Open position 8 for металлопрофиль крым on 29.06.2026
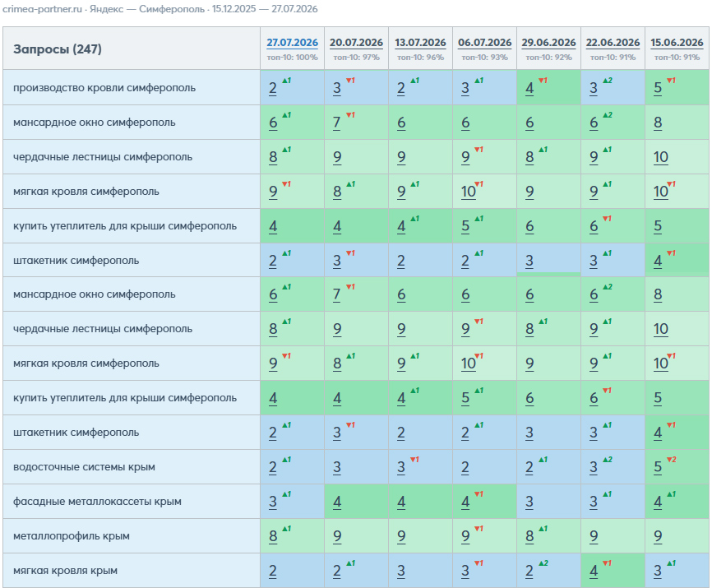This screenshot has height=588, width=712. (x=529, y=536)
